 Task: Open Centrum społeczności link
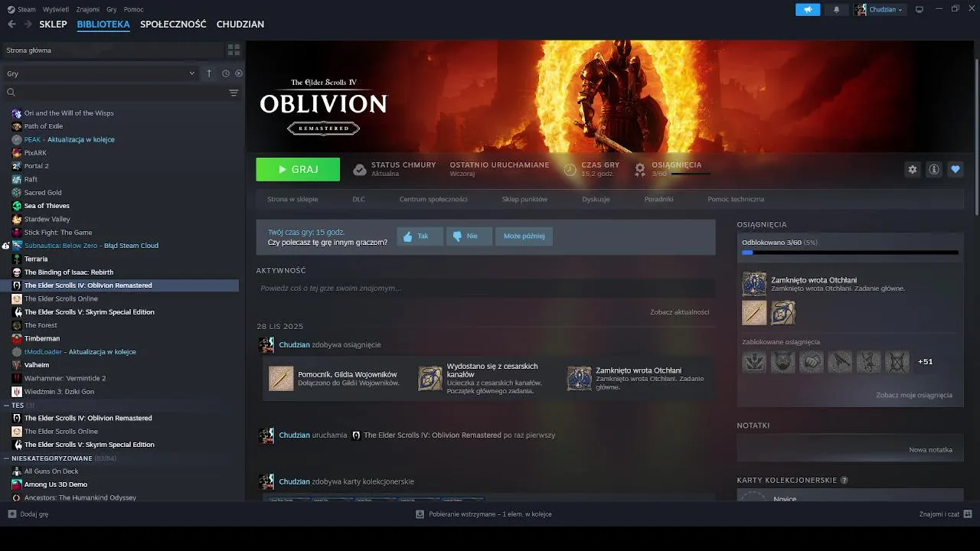(433, 199)
